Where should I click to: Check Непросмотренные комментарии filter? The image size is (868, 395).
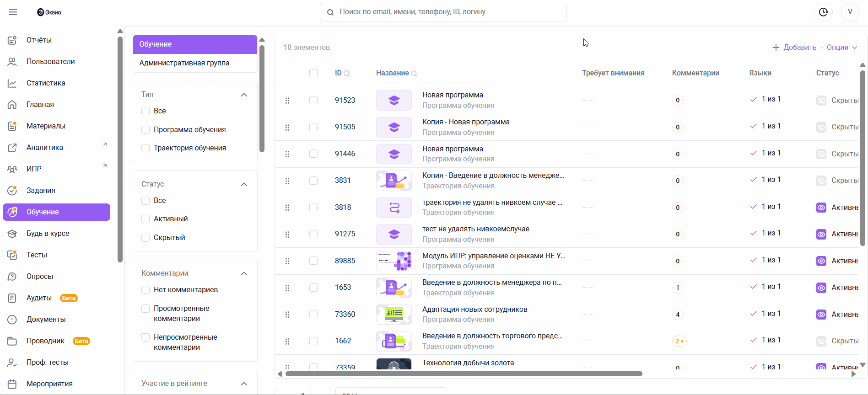[x=146, y=337]
